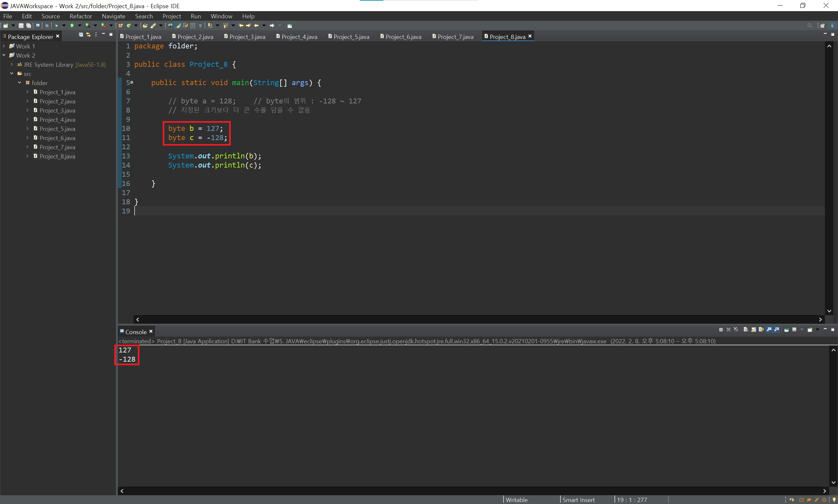This screenshot has width=838, height=504.
Task: Open the Refactor menu
Action: click(x=81, y=16)
